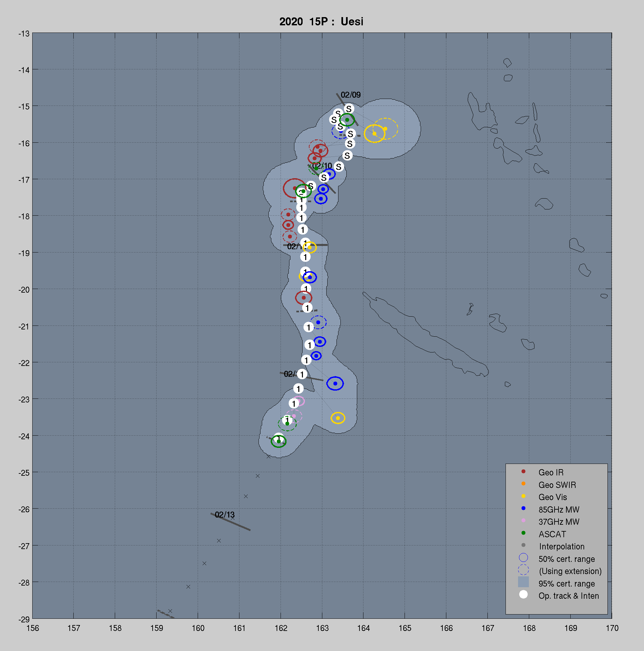Click the green ASCAT circle at track's southern end
Image resolution: width=644 pixels, height=651 pixels.
[279, 442]
